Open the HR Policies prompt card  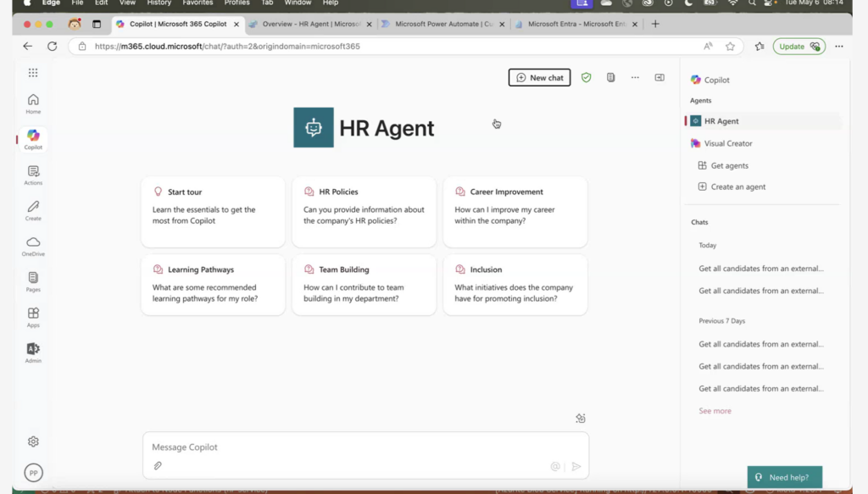point(364,212)
